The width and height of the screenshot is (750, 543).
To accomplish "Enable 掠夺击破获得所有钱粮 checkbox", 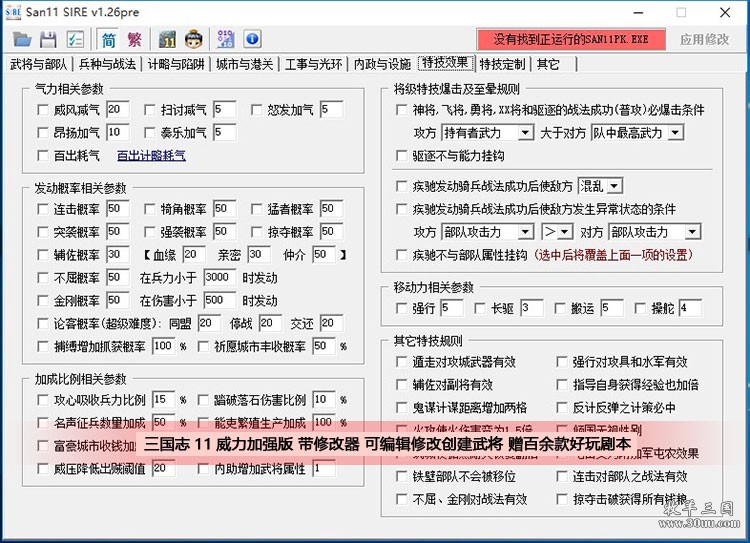I will [x=562, y=499].
